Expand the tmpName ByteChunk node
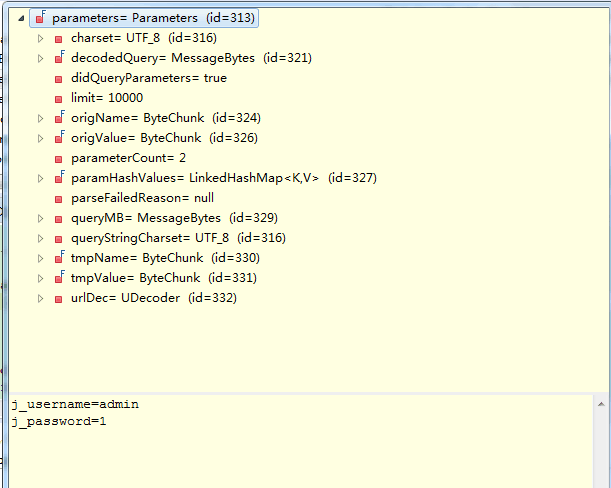This screenshot has width=611, height=488. pos(40,258)
